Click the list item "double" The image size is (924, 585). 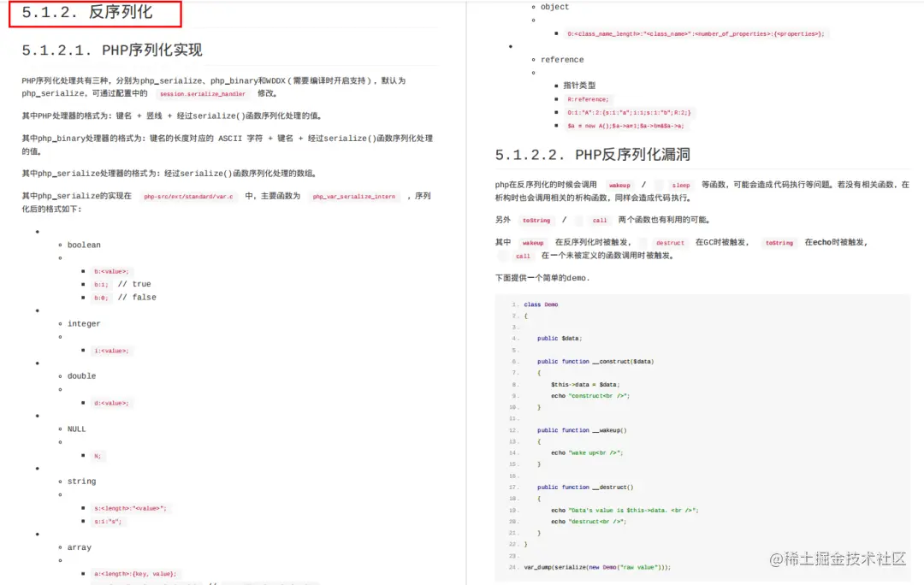point(81,376)
